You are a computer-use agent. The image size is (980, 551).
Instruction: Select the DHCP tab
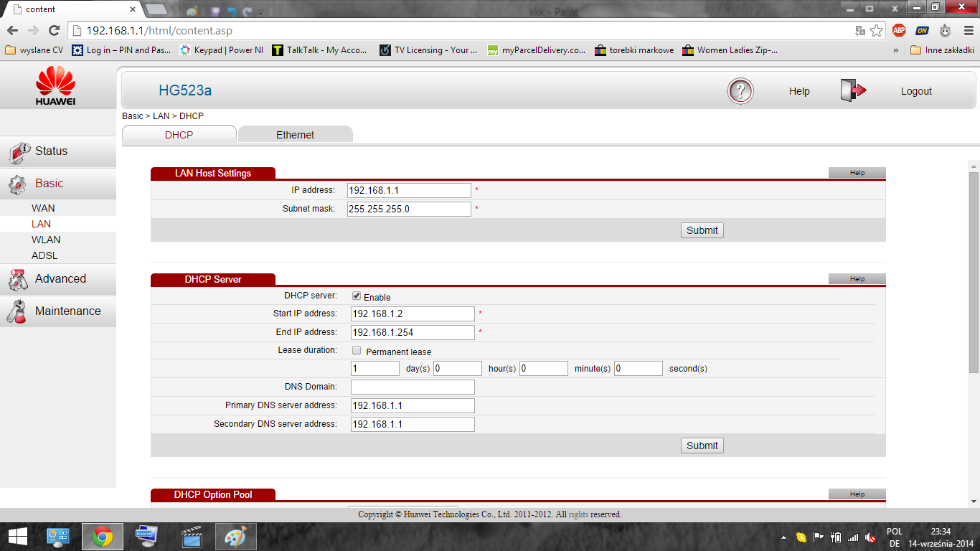coord(179,134)
